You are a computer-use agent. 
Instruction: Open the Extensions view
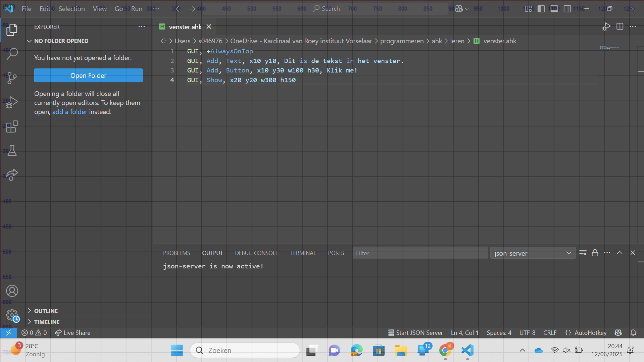(12, 126)
